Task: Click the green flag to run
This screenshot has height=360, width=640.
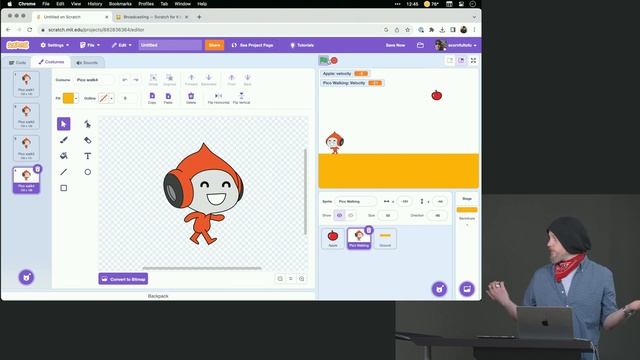Action: click(x=324, y=60)
